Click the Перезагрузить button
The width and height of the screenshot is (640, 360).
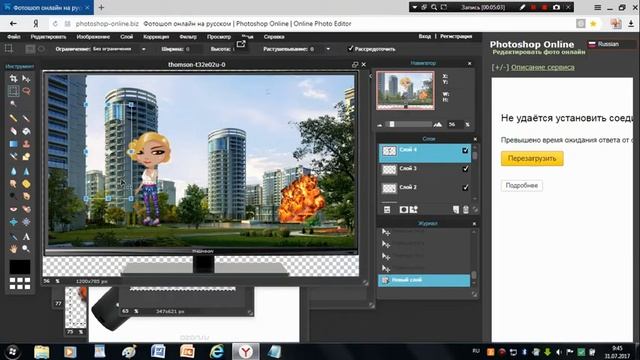pos(532,158)
